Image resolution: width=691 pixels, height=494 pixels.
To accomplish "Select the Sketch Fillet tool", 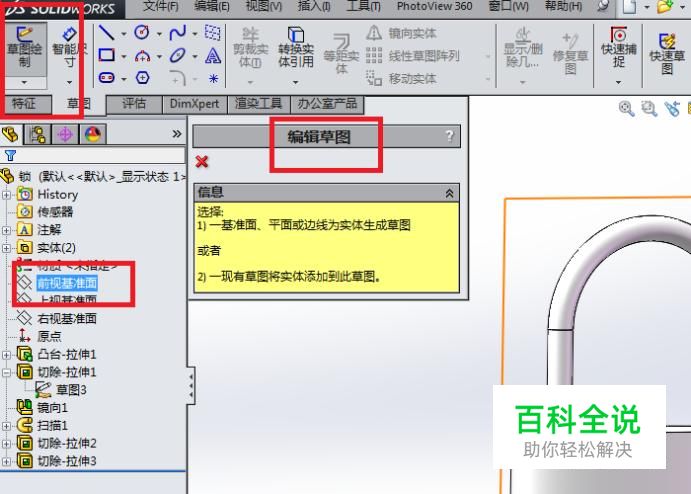I will pyautogui.click(x=178, y=78).
